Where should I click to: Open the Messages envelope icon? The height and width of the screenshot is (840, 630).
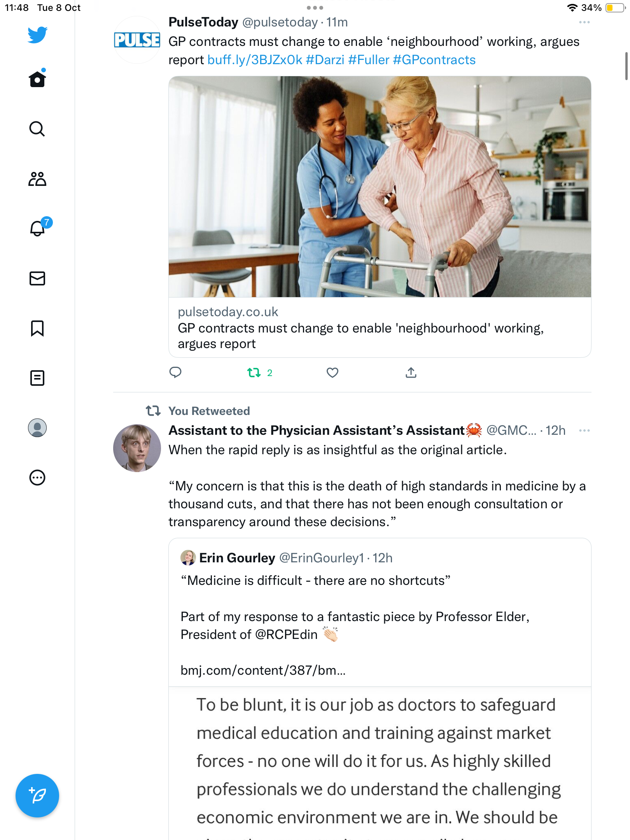(37, 278)
